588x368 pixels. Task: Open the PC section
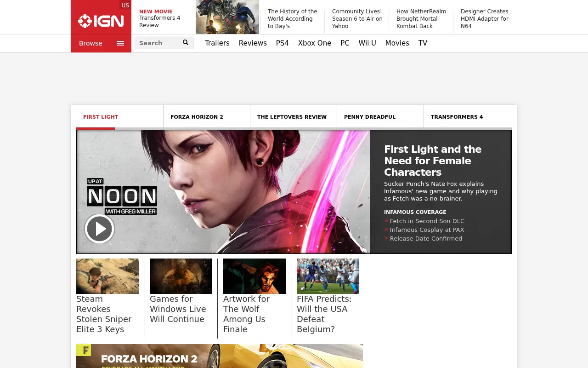click(x=345, y=43)
